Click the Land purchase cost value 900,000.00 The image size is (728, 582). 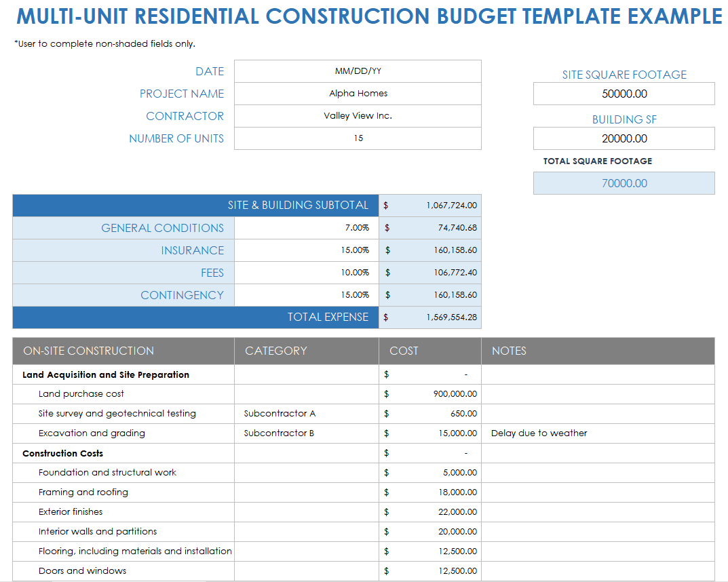click(x=430, y=394)
